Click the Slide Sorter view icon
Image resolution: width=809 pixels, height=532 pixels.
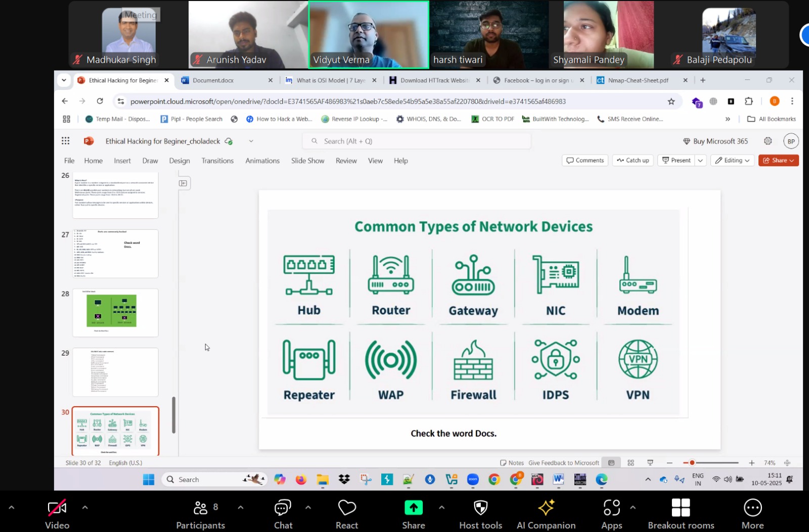click(631, 463)
